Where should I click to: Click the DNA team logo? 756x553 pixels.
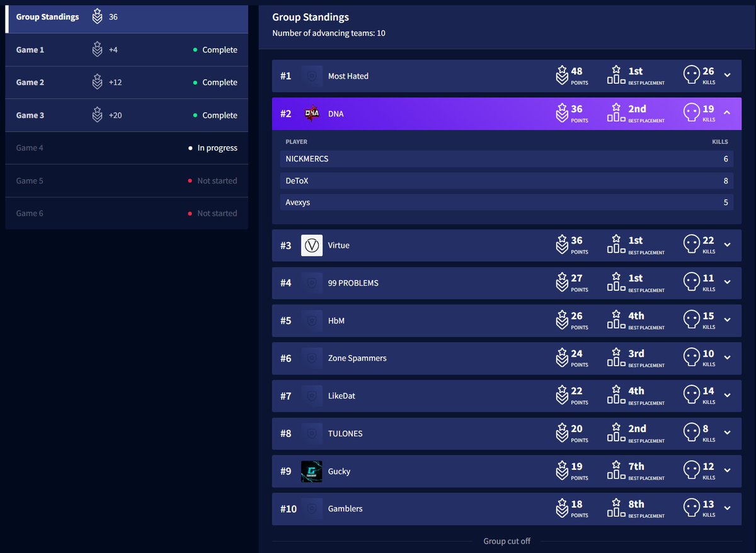312,114
